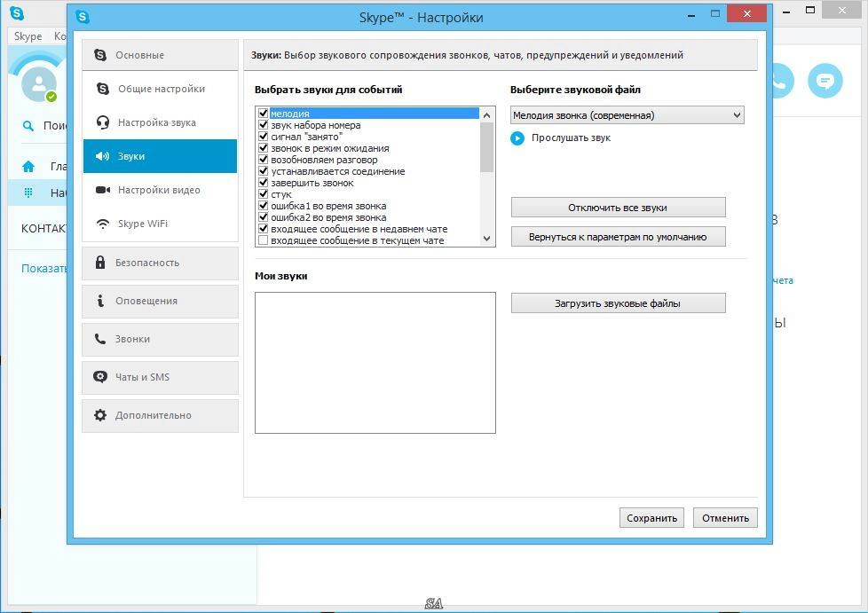Click the padlock icon next to Безопасность
The width and height of the screenshot is (868, 613).
pyautogui.click(x=100, y=263)
